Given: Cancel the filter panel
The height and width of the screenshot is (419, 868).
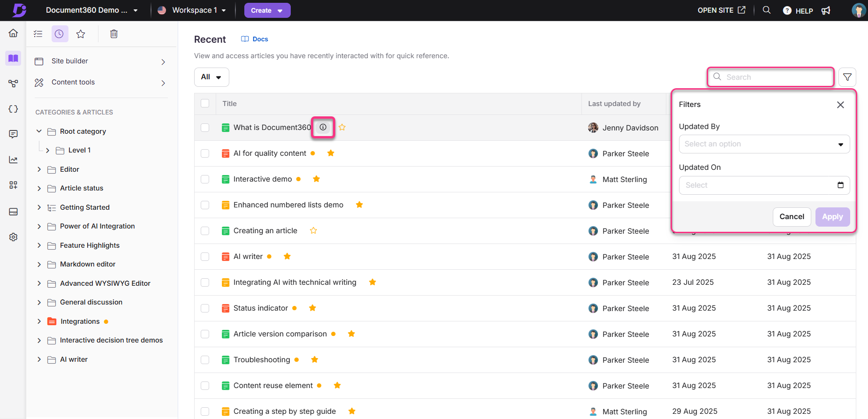Looking at the screenshot, I should [792, 217].
